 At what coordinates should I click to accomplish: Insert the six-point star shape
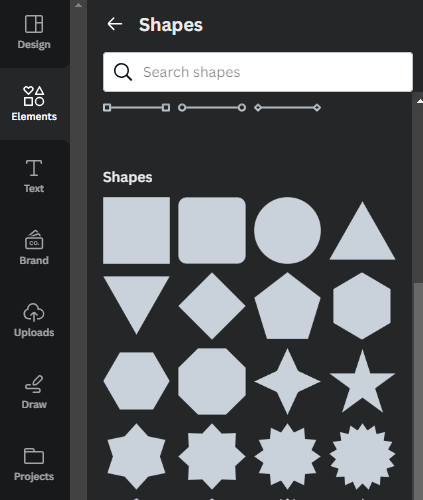point(136,456)
